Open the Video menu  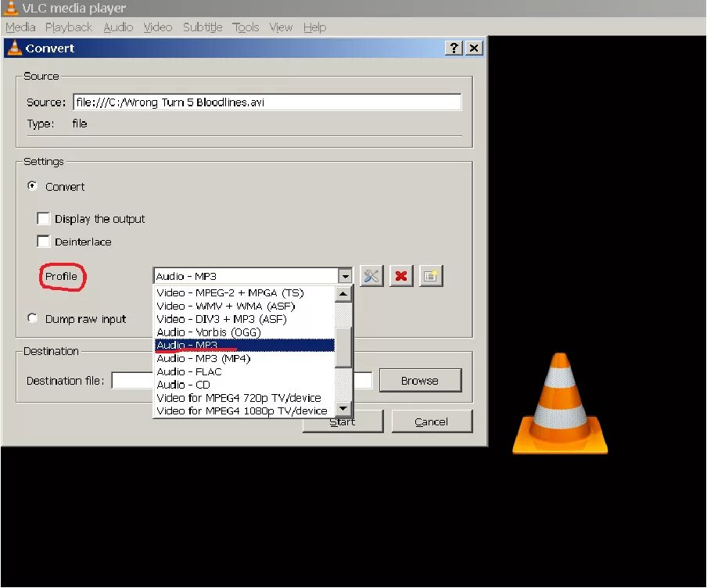pyautogui.click(x=158, y=27)
